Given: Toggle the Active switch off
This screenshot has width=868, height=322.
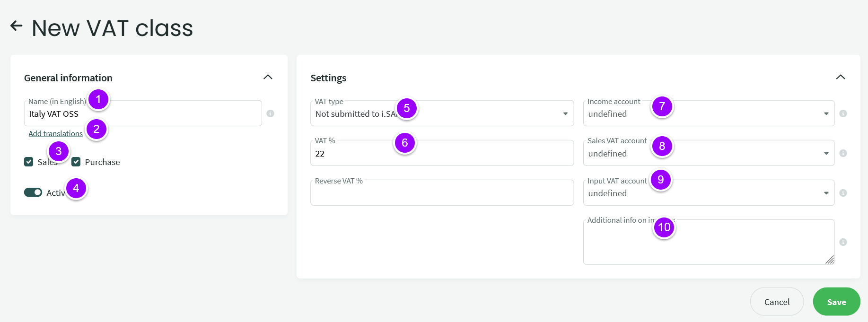Looking at the screenshot, I should 33,192.
